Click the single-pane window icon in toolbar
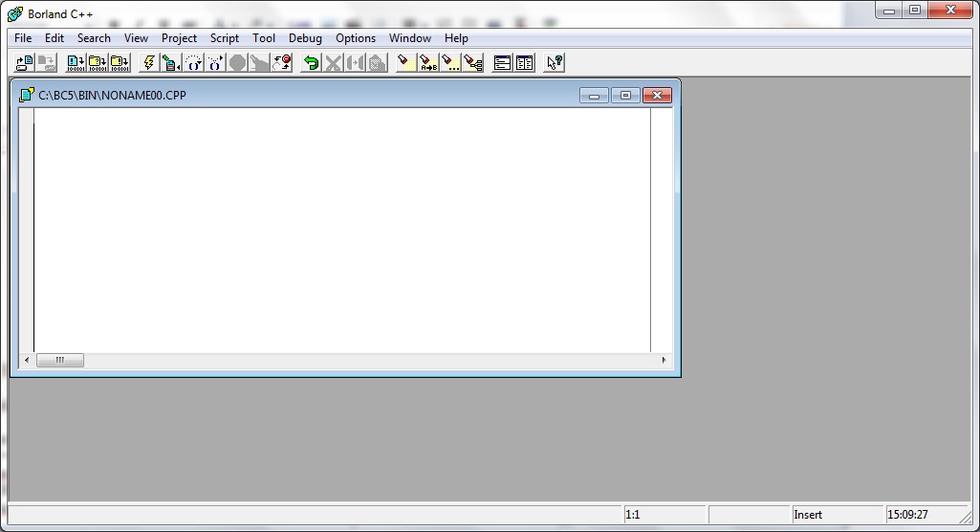Viewport: 980px width, 532px height. click(x=502, y=62)
